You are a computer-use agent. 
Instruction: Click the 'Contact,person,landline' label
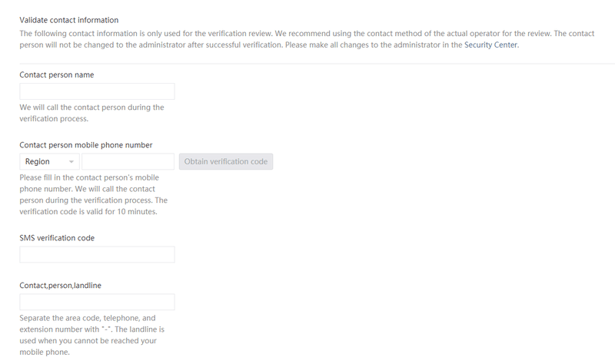(61, 285)
